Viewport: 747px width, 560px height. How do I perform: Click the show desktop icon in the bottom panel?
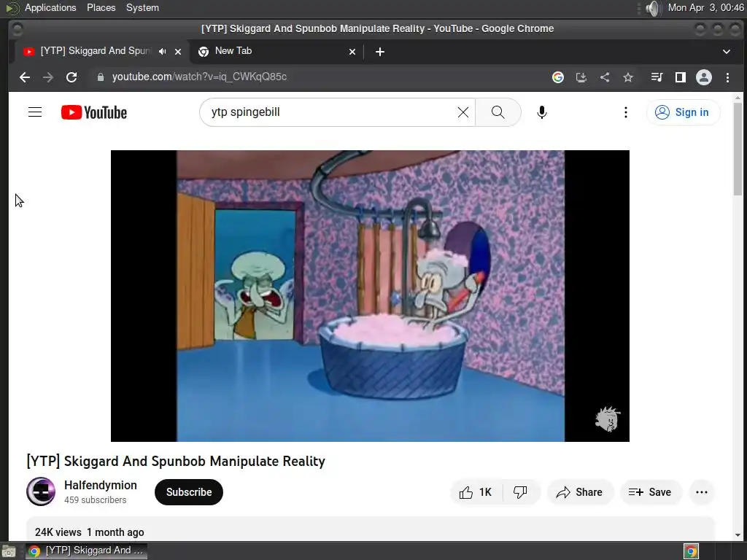click(8, 551)
